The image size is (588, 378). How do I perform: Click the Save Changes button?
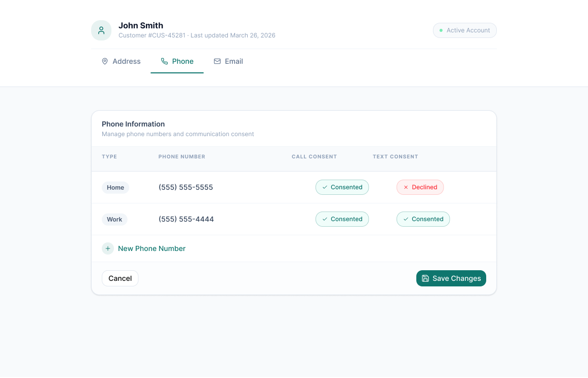pyautogui.click(x=451, y=278)
